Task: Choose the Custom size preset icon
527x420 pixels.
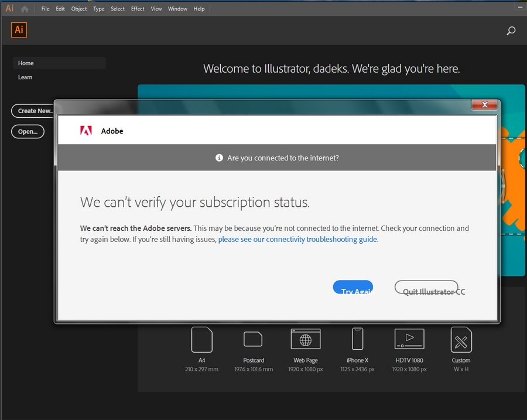Action: pos(461,340)
